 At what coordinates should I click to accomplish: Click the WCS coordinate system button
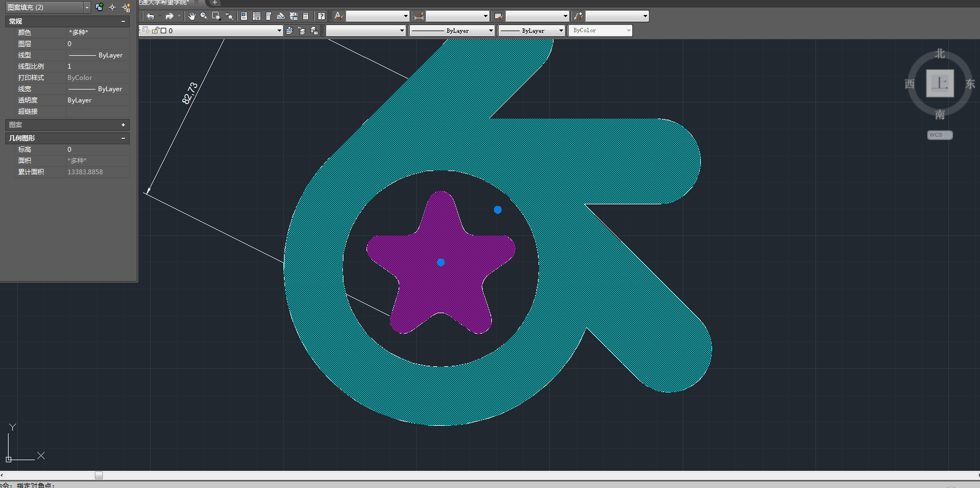(x=939, y=135)
